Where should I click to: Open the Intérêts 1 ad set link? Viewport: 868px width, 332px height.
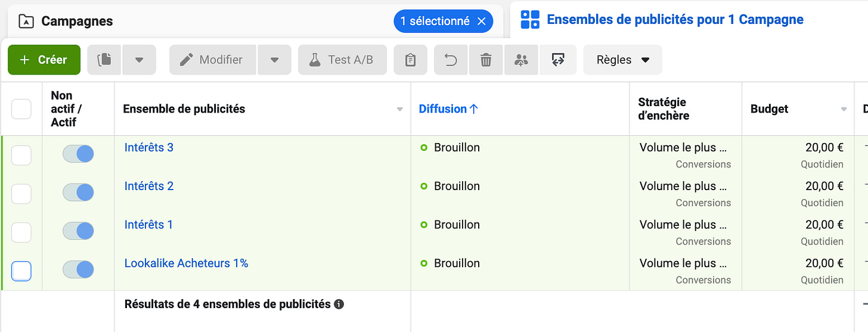click(x=148, y=225)
